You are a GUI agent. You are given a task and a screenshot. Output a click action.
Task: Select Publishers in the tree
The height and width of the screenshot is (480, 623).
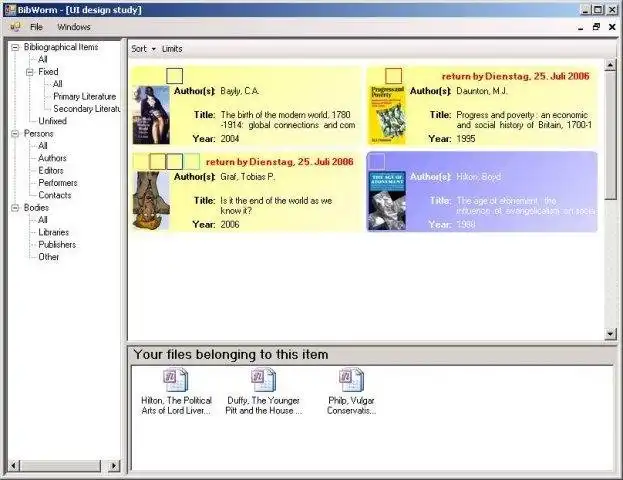[57, 244]
